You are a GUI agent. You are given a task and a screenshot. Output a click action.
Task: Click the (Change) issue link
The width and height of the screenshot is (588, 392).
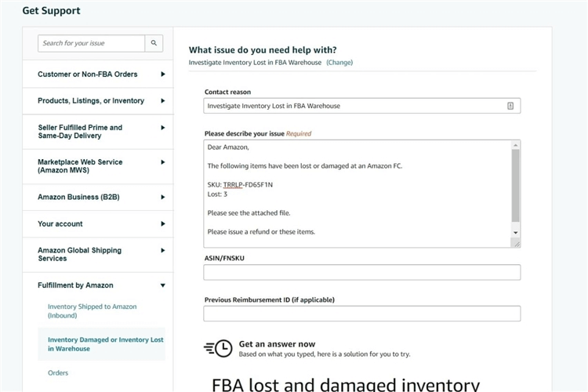pyautogui.click(x=339, y=63)
